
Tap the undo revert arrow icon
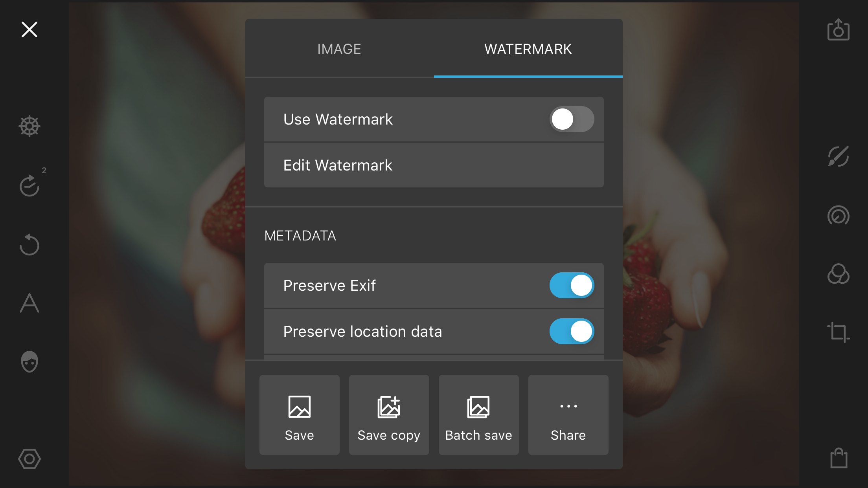pyautogui.click(x=29, y=244)
